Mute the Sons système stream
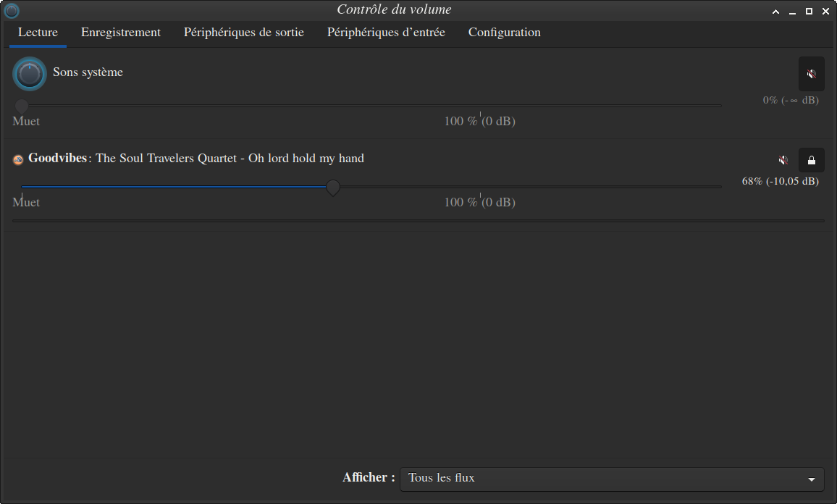This screenshot has width=837, height=504. [811, 74]
